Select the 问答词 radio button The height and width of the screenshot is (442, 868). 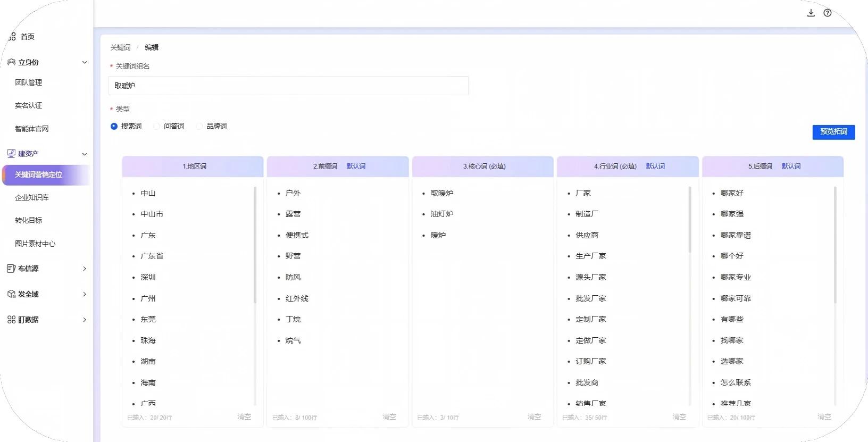(156, 126)
